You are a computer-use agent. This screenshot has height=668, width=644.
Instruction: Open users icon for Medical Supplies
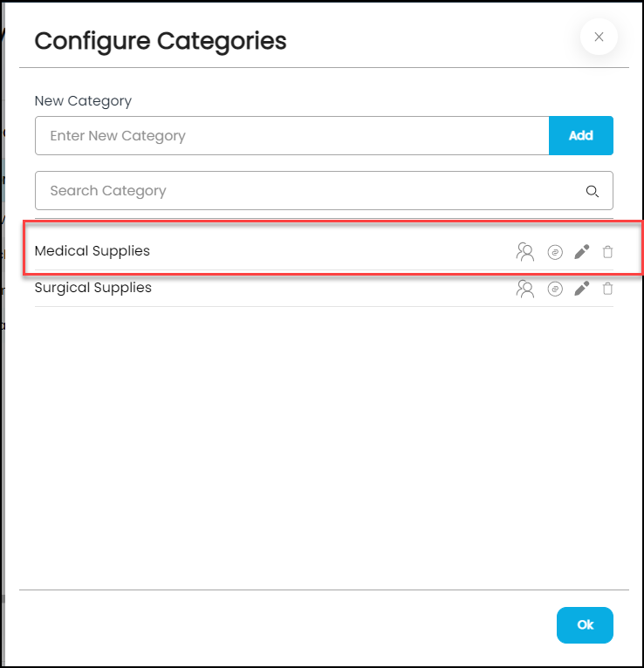[524, 252]
